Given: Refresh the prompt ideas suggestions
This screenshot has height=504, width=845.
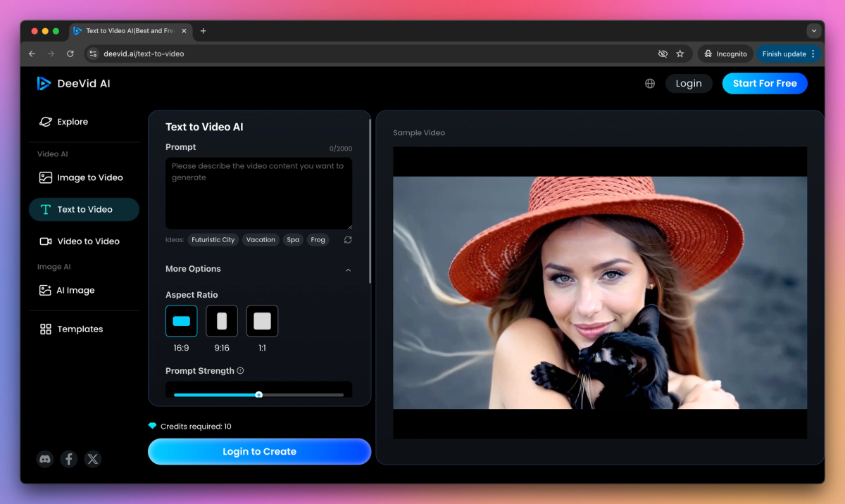Looking at the screenshot, I should 348,240.
